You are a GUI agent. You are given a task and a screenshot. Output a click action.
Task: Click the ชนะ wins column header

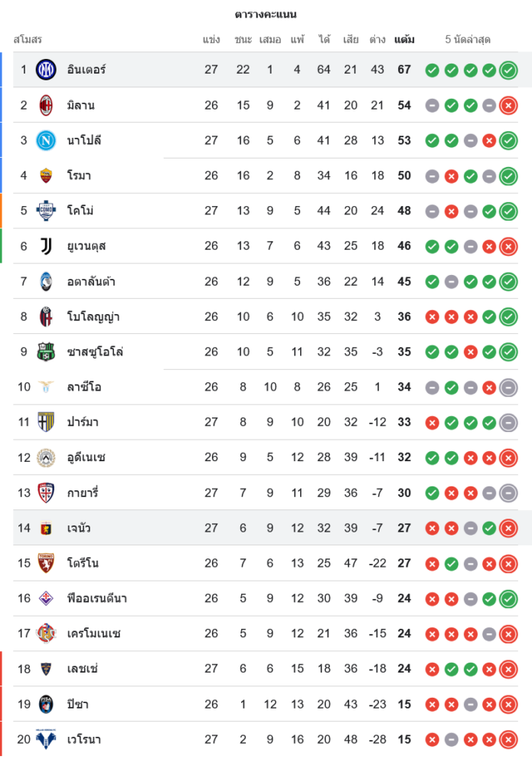click(x=243, y=40)
